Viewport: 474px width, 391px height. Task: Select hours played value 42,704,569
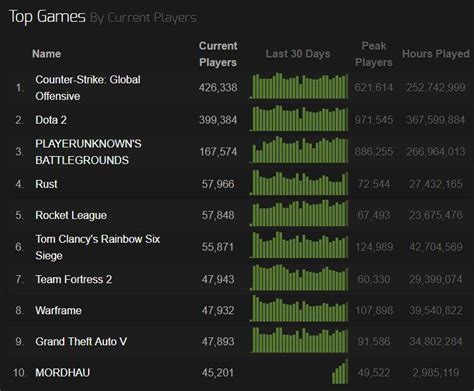436,247
